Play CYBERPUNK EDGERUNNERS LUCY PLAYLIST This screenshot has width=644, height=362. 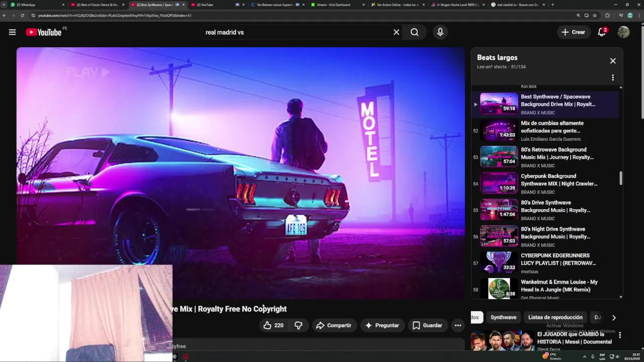pyautogui.click(x=545, y=263)
